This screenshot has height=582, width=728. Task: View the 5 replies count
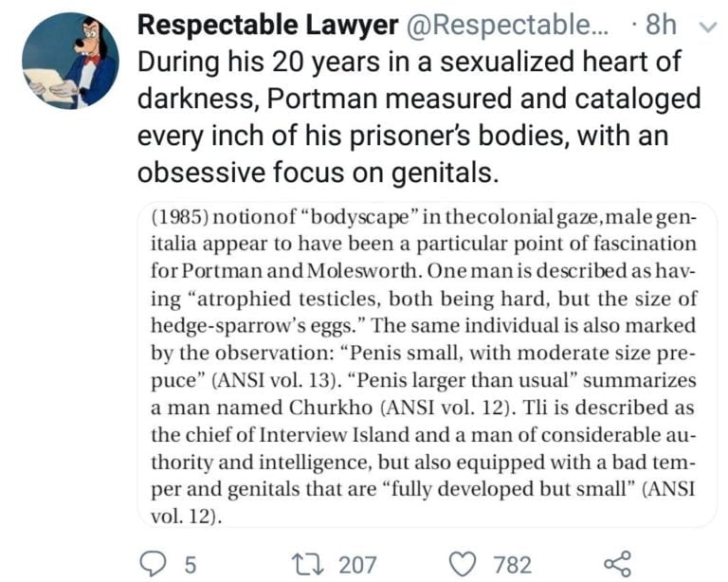point(190,565)
